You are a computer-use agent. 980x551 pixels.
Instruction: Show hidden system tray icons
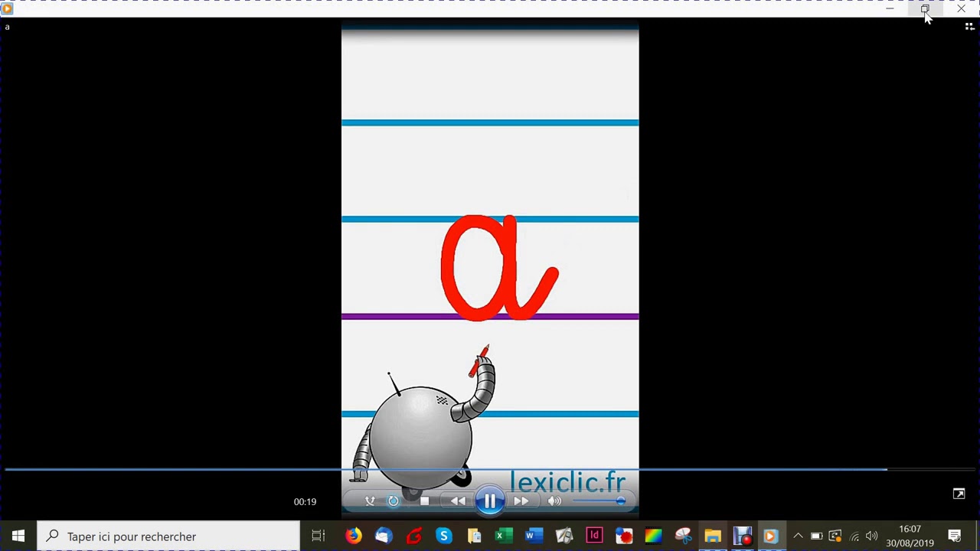(798, 536)
